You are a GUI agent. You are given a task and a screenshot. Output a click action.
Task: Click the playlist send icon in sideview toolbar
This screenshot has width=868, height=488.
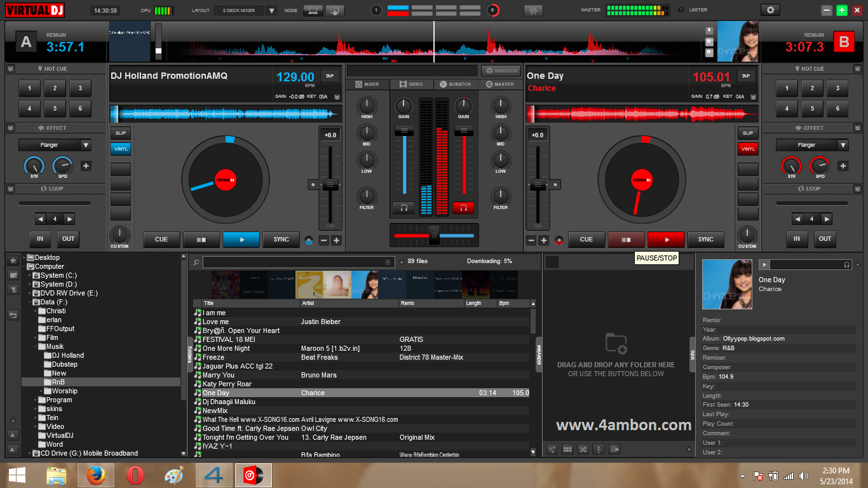(x=614, y=449)
